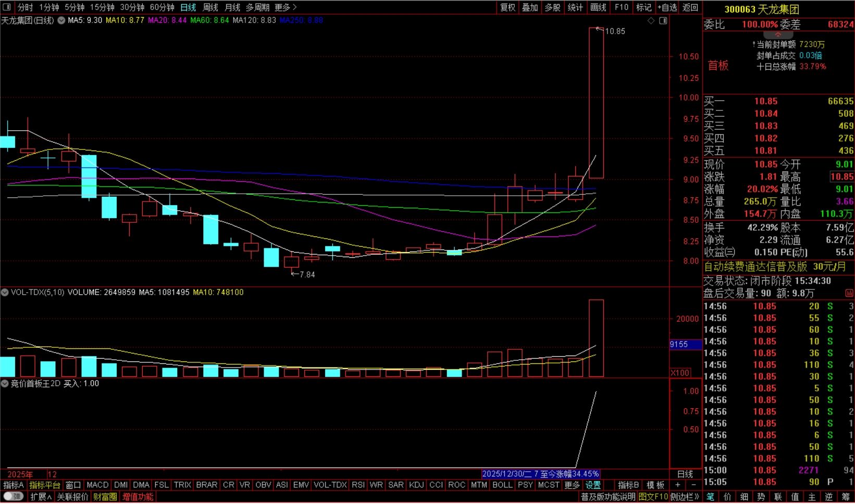
Task: Open the 指标A indicator group
Action: point(14,485)
